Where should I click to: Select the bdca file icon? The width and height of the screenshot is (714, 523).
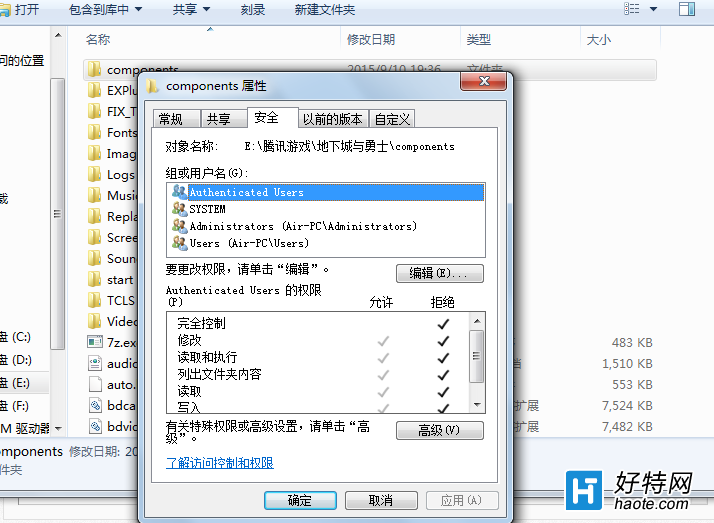click(x=95, y=405)
